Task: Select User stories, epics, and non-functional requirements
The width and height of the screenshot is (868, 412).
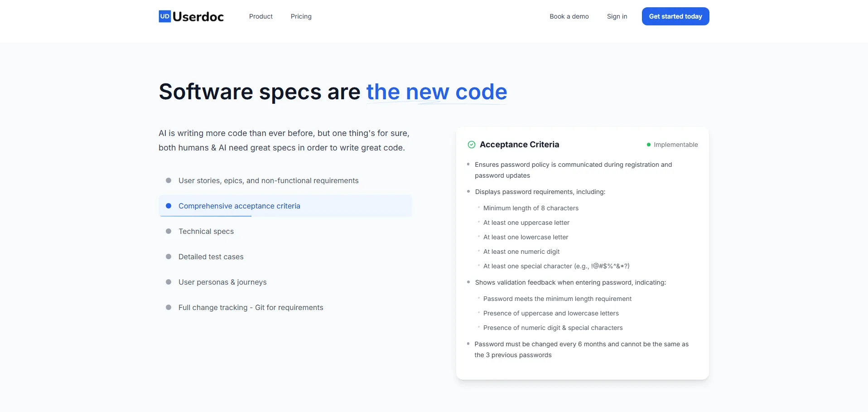Action: pos(268,180)
